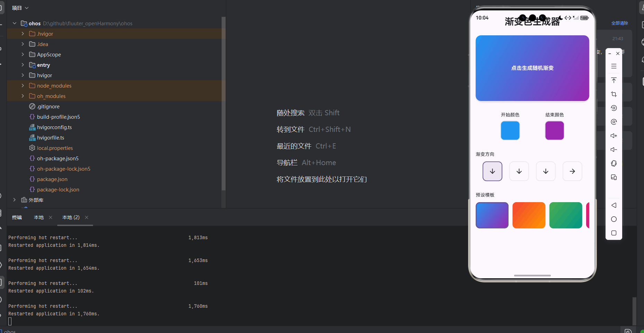644x333 pixels.
Task: Tap the emulator Home circle button
Action: coord(614,219)
